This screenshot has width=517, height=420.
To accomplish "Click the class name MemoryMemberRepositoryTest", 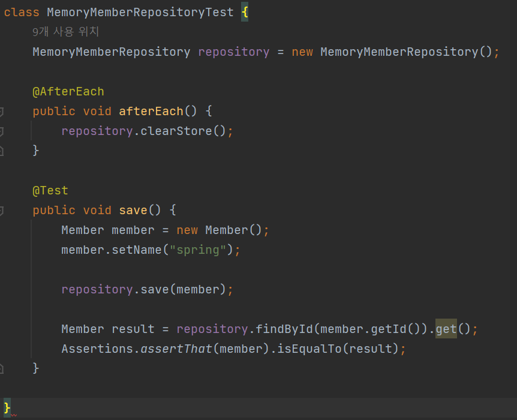I will point(140,13).
